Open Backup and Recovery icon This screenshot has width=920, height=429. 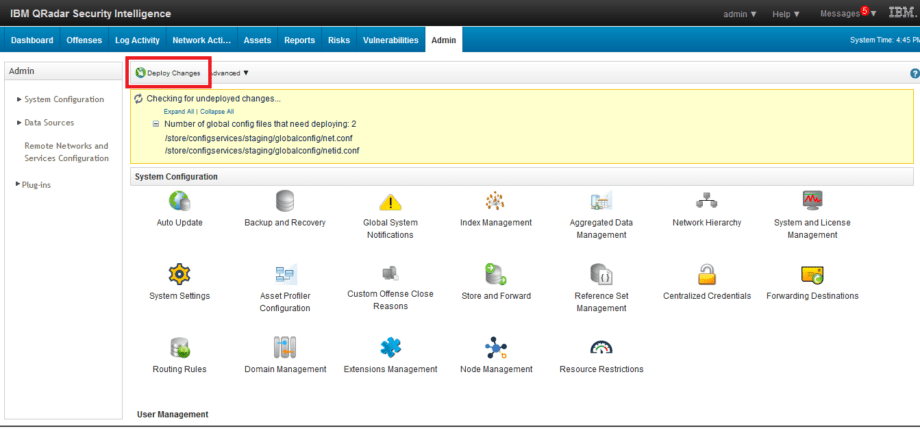coord(285,201)
